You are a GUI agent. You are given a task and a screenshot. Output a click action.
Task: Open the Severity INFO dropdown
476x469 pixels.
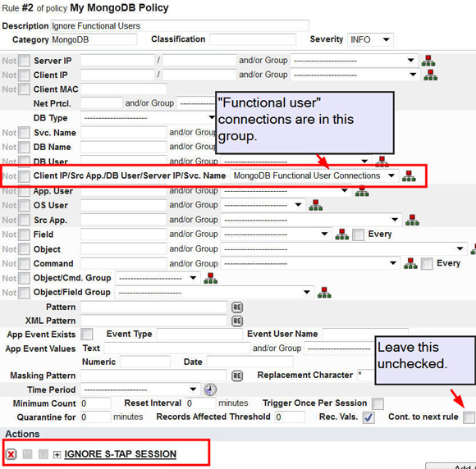click(x=370, y=39)
